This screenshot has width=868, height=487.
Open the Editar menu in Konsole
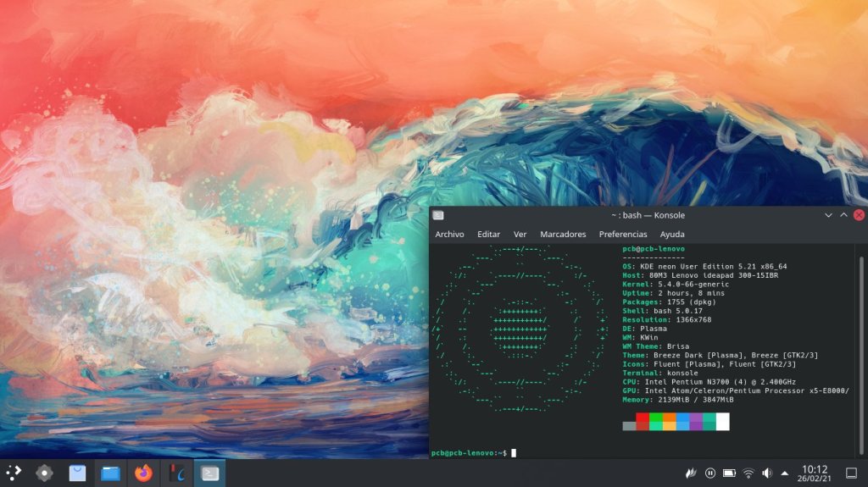click(488, 234)
